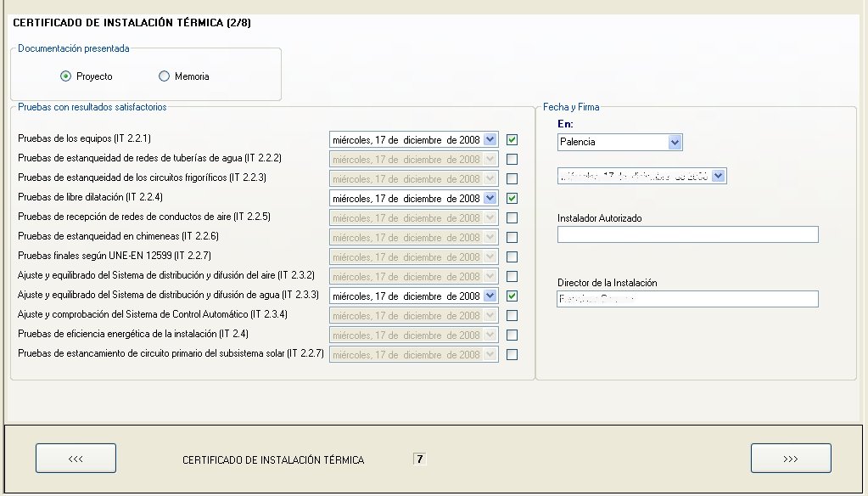Tick the estanqueidad en chimeneas (IT 2.2.6) checkbox

click(512, 238)
